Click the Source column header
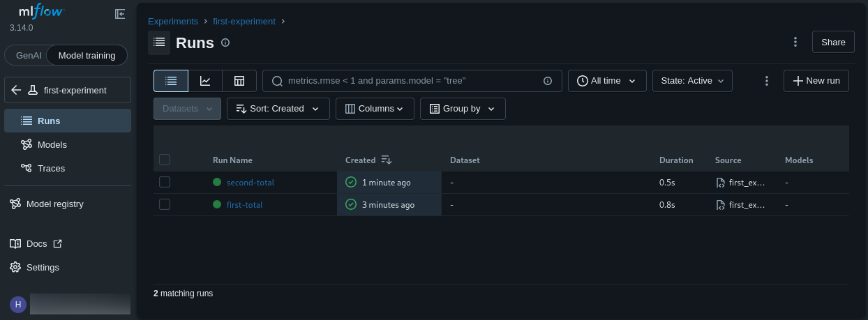Image resolution: width=868 pixels, height=320 pixels. 728,160
